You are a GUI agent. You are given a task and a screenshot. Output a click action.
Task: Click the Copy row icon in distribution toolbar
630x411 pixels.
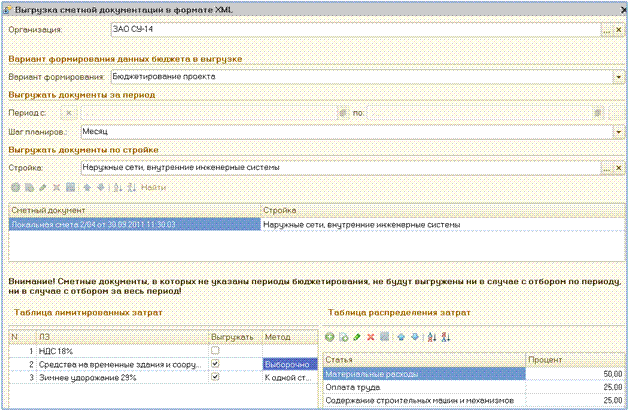[x=342, y=338]
